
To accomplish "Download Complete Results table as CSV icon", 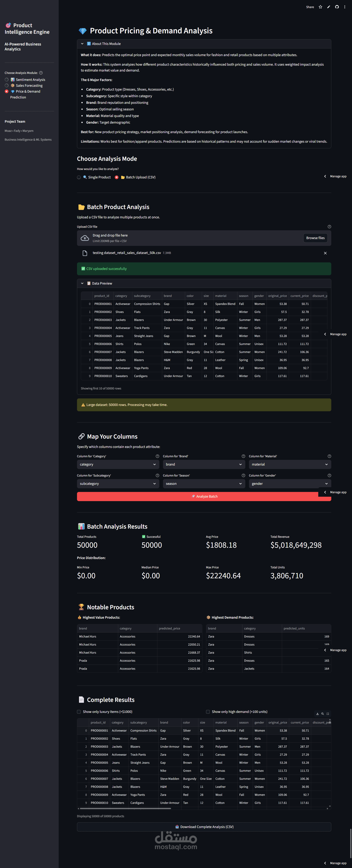I will 317,714.
